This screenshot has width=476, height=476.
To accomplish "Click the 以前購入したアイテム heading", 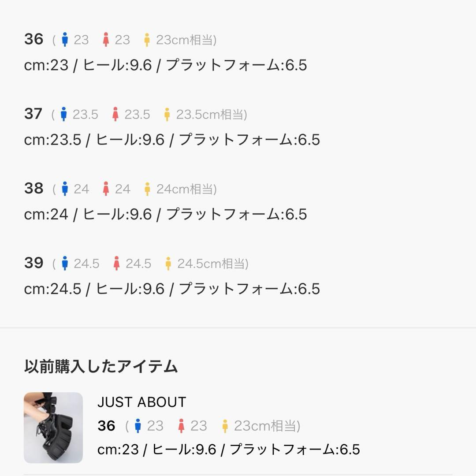I will point(101,366).
